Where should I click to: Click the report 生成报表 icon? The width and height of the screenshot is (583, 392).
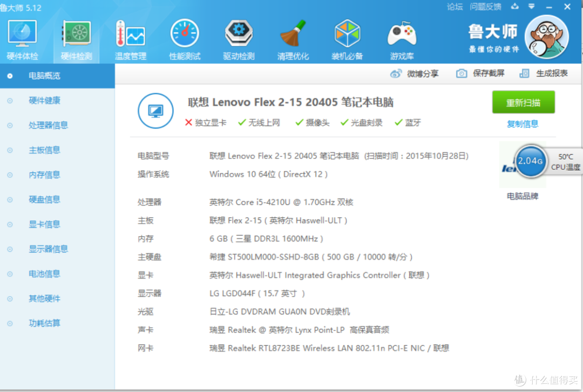tap(524, 73)
